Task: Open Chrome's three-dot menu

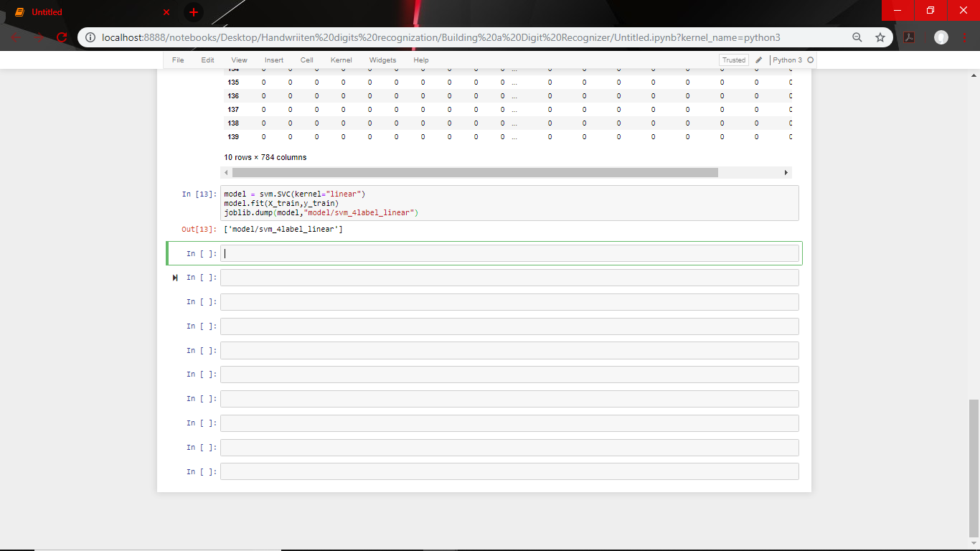Action: tap(964, 36)
